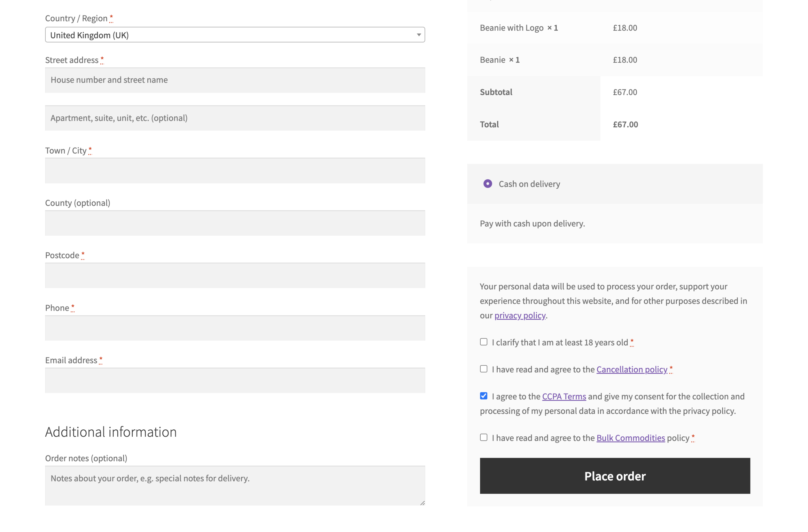This screenshot has height=532, width=808.
Task: Open the CCPA Terms link
Action: click(564, 396)
